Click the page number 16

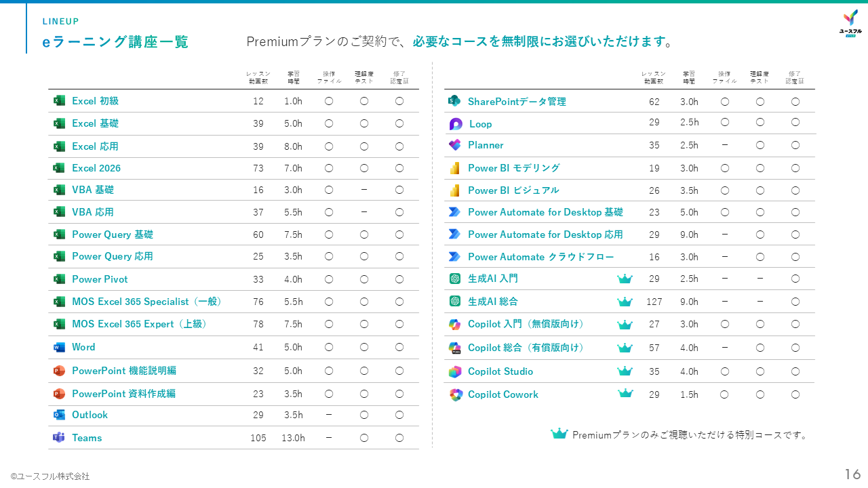point(852,474)
